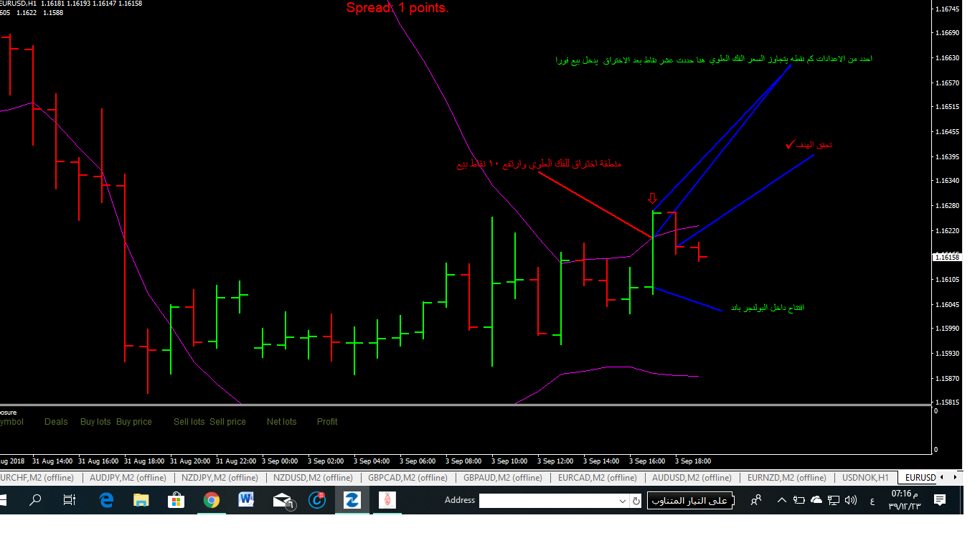
Task: Open Microsoft Edge from the taskbar
Action: click(x=106, y=500)
